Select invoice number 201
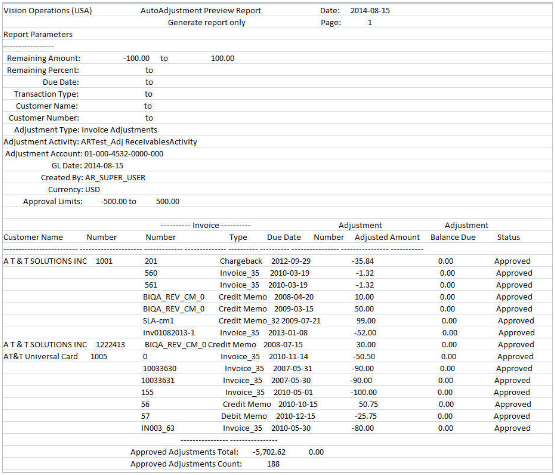The height and width of the screenshot is (475, 555). pos(151,261)
